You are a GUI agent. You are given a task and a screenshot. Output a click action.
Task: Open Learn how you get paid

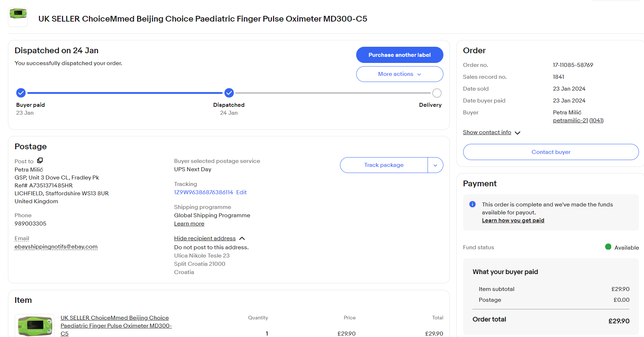click(x=513, y=220)
